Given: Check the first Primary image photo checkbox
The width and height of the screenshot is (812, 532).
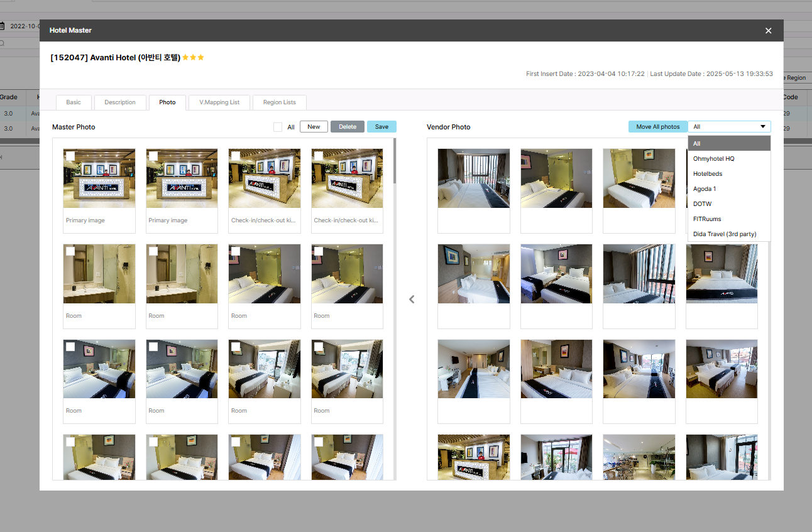Looking at the screenshot, I should pyautogui.click(x=70, y=156).
